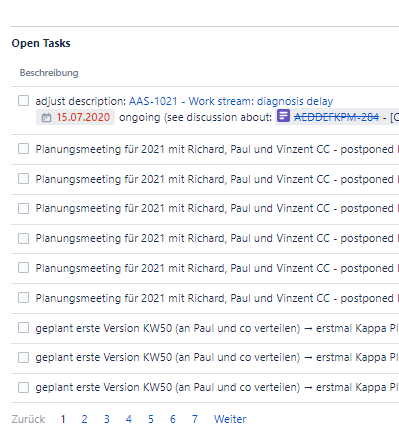The image size is (399, 436).
Task: Click the greyed-out Zurück pagination link
Action: (28, 419)
